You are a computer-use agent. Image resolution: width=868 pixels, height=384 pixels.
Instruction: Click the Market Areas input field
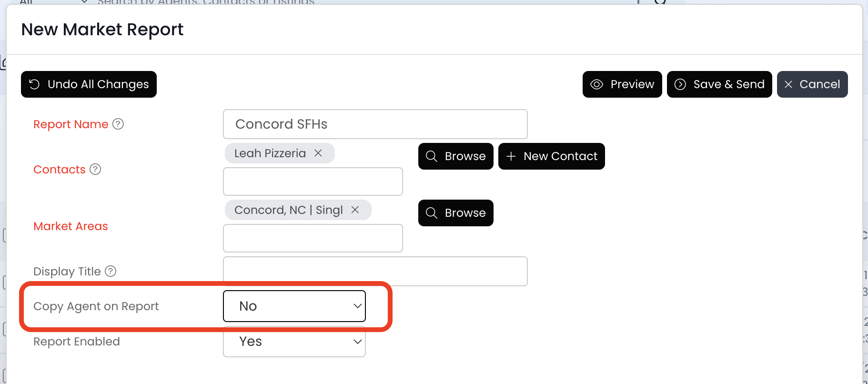[x=313, y=238]
